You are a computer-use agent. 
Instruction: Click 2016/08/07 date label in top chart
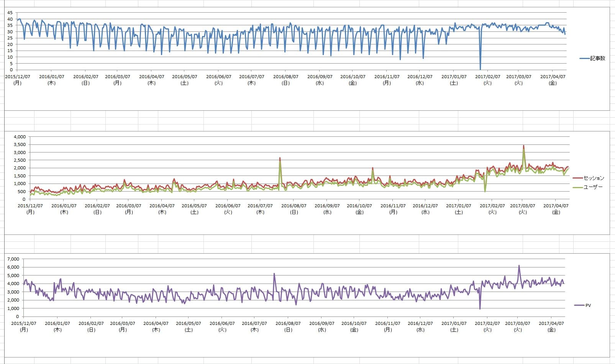coord(285,77)
